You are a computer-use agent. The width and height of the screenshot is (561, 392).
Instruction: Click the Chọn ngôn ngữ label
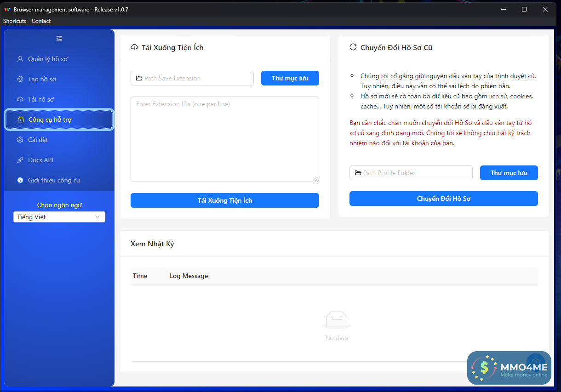click(x=59, y=205)
